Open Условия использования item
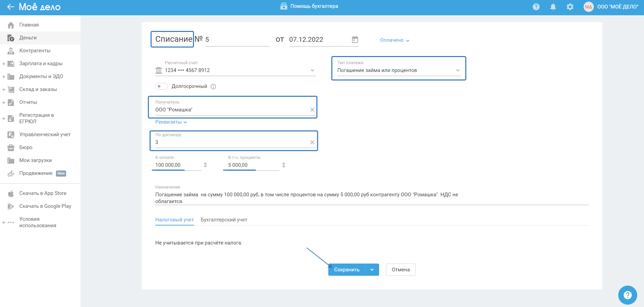The height and width of the screenshot is (307, 644). (x=38, y=222)
